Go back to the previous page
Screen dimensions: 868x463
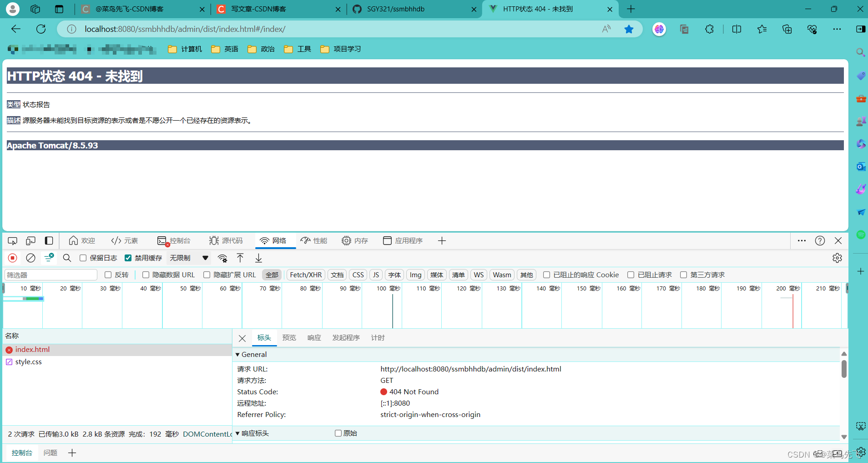16,29
